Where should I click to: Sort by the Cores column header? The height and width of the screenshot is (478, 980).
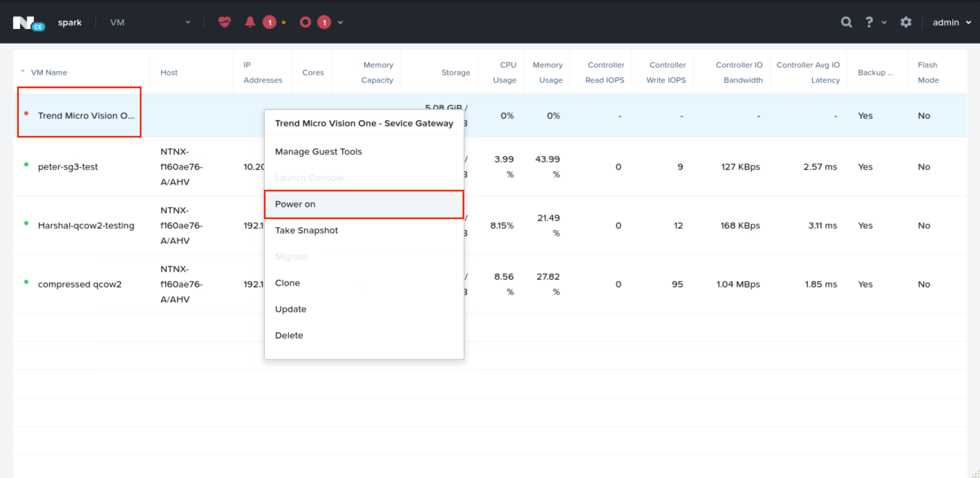click(313, 72)
